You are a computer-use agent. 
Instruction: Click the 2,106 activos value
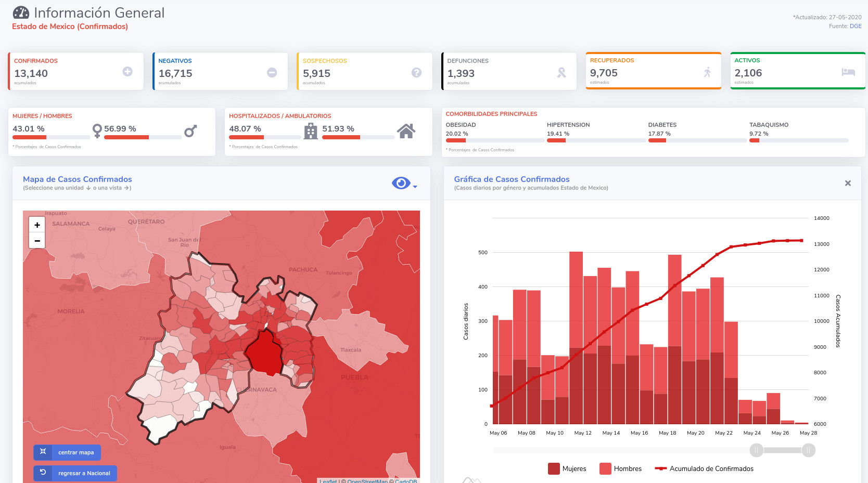pyautogui.click(x=748, y=73)
